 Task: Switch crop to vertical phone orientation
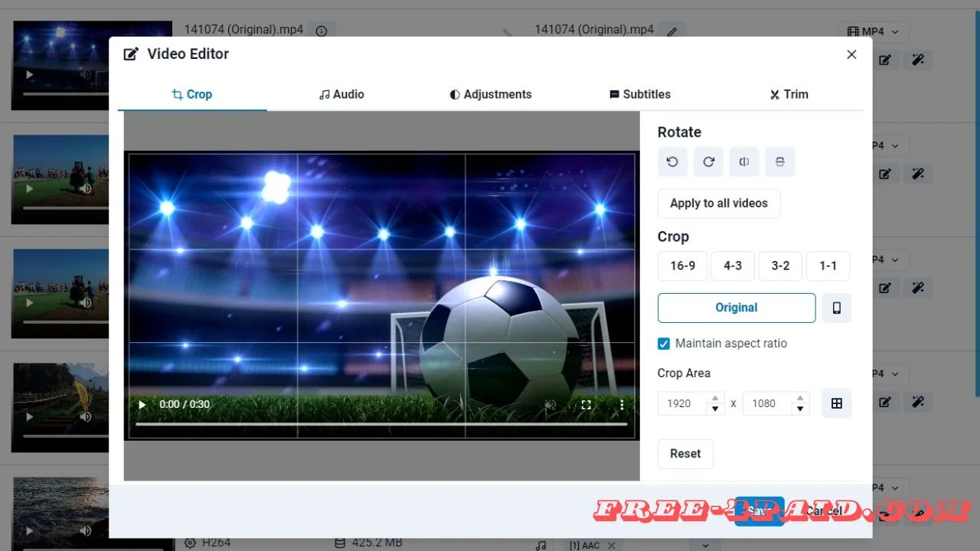coord(836,308)
